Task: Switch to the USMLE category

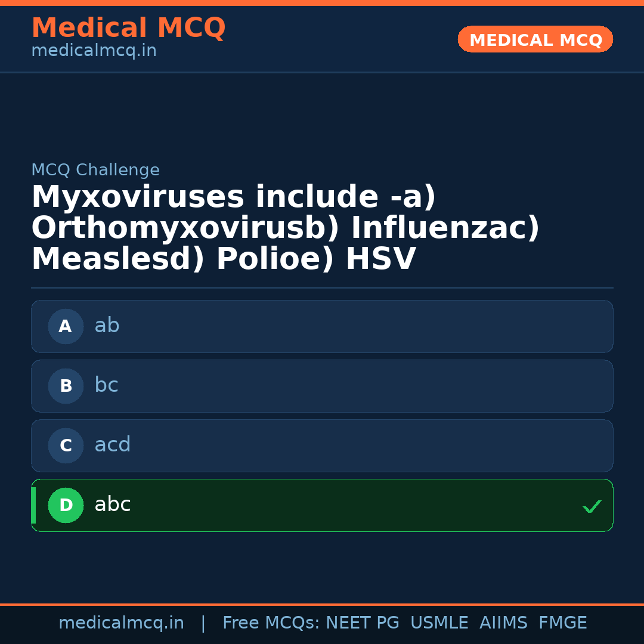Action: tap(439, 622)
